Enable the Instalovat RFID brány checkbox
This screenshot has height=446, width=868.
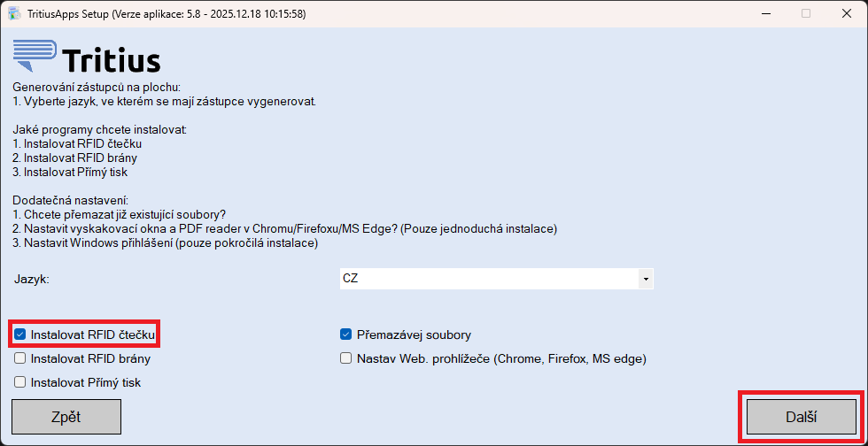pos(20,359)
